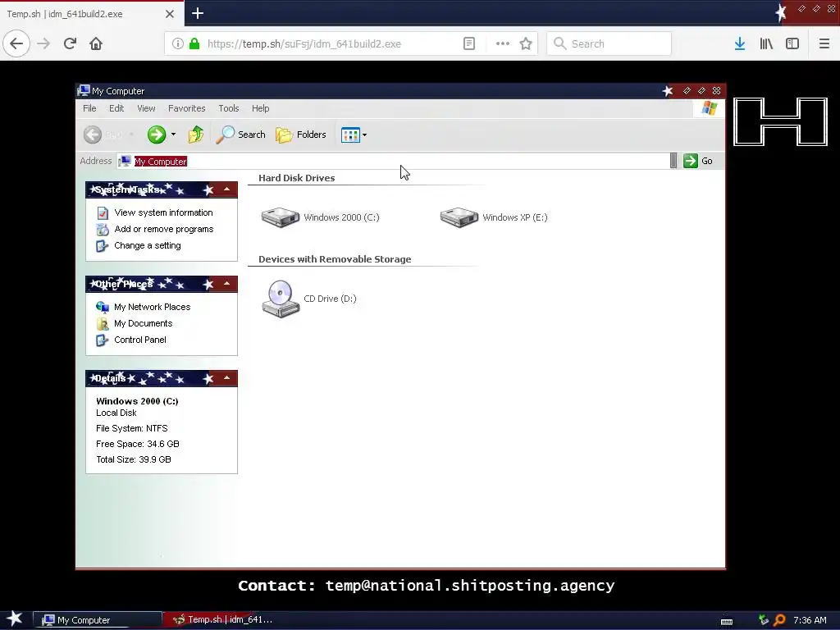Click "Total Size: 39.9 GB" in the Details panel

point(134,459)
